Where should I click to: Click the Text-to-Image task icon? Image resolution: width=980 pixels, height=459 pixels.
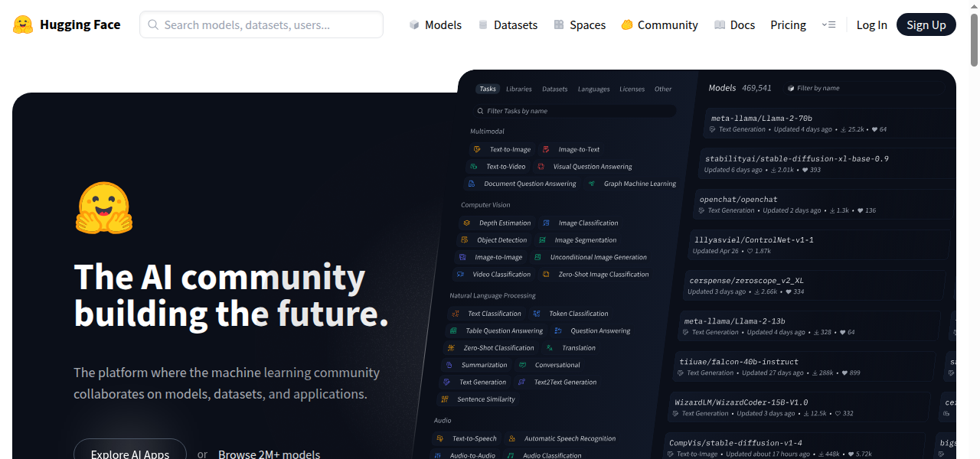[476, 149]
